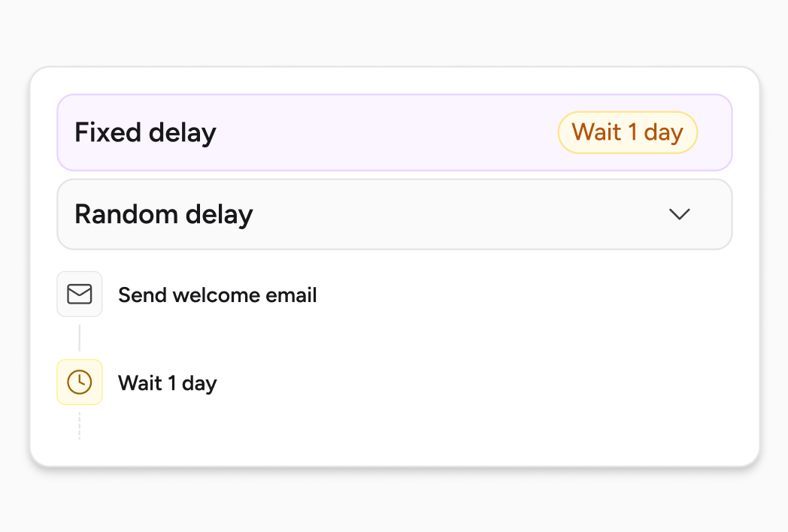Click the chevron on the Random delay row

pyautogui.click(x=679, y=214)
